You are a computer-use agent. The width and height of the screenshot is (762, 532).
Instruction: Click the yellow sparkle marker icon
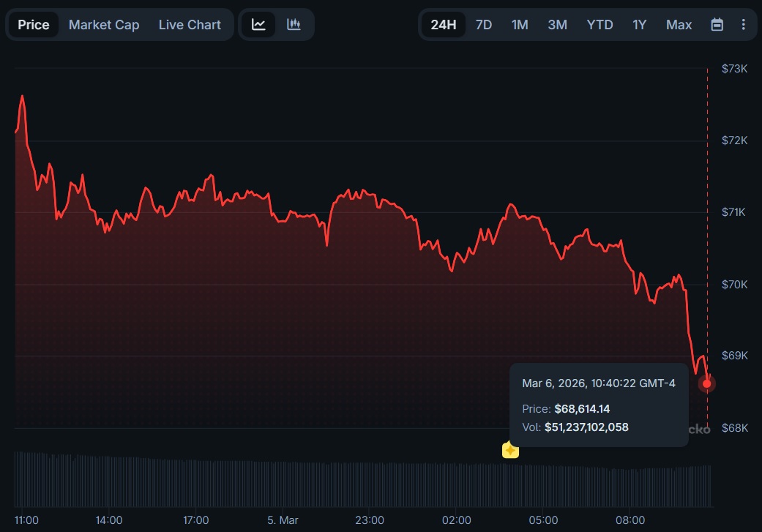(x=510, y=450)
